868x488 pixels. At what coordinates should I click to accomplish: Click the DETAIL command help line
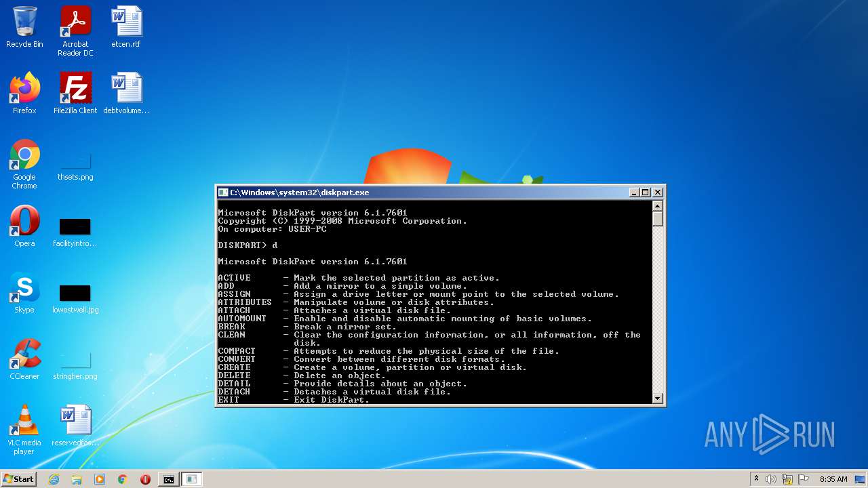pos(342,384)
